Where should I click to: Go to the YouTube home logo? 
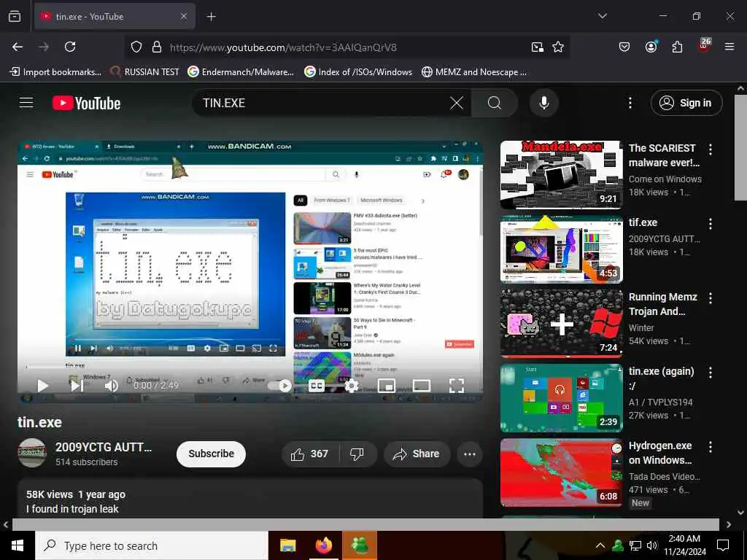86,103
